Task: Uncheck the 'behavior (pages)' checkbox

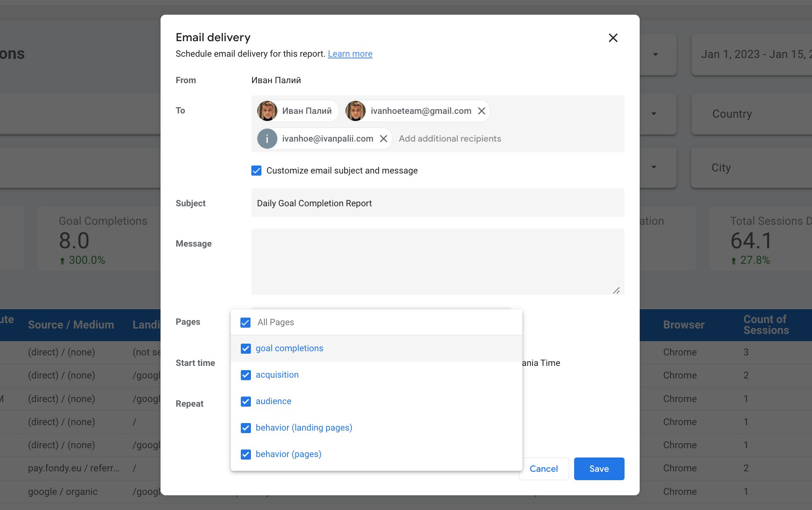Action: (x=245, y=454)
